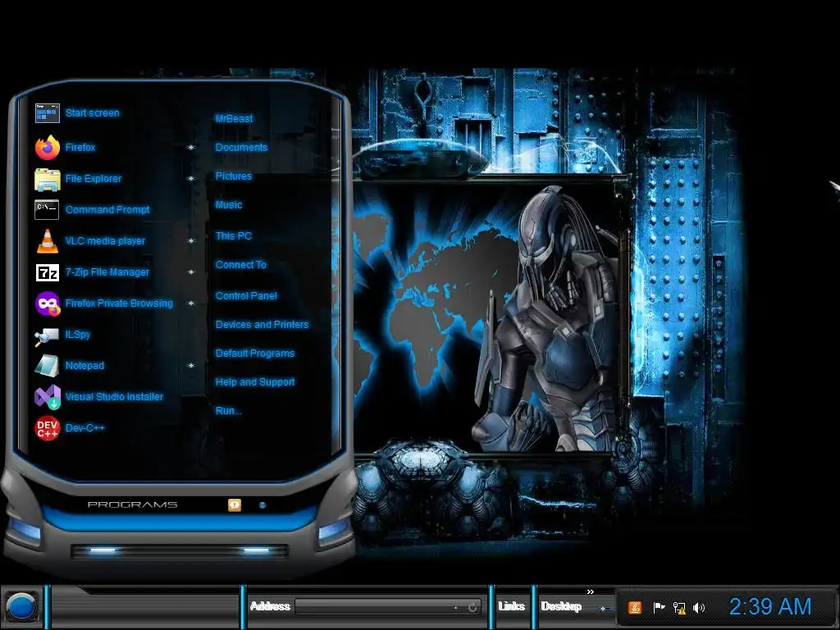The image size is (840, 630).
Task: Click the small blue power dot button
Action: 262,504
